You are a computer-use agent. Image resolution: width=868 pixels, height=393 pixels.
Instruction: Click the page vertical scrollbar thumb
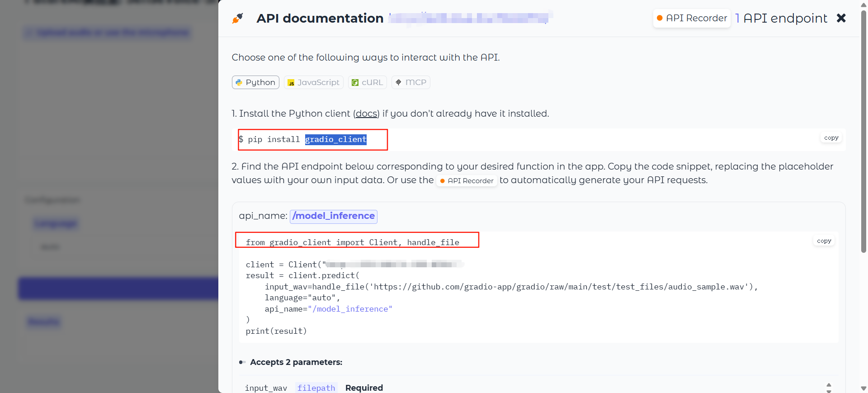863,131
